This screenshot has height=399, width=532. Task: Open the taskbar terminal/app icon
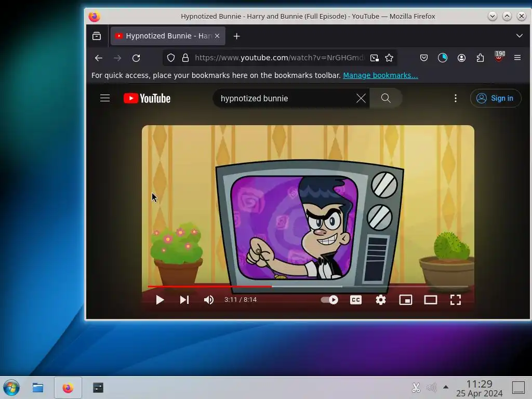point(98,388)
